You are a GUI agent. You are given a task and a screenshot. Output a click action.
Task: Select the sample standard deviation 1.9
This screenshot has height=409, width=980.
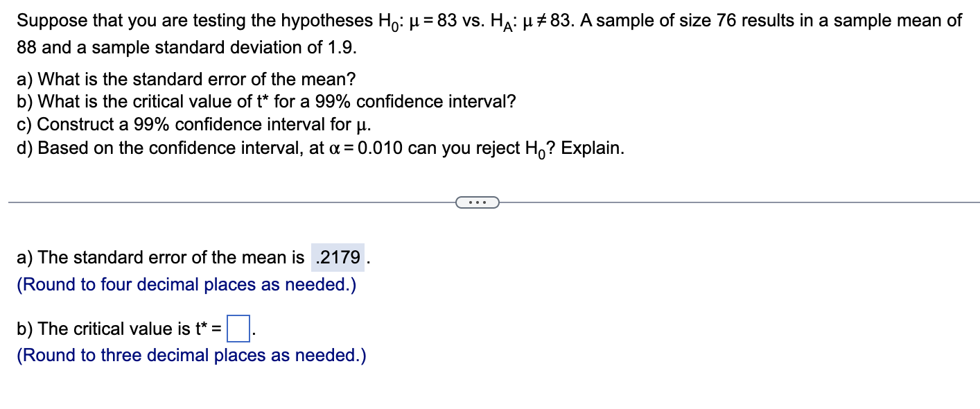click(339, 47)
